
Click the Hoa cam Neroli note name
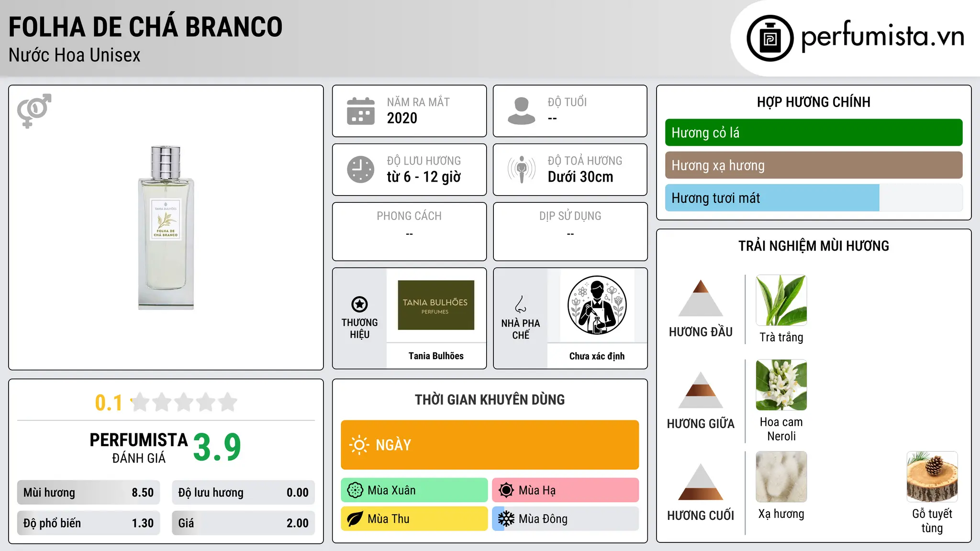coord(781,429)
